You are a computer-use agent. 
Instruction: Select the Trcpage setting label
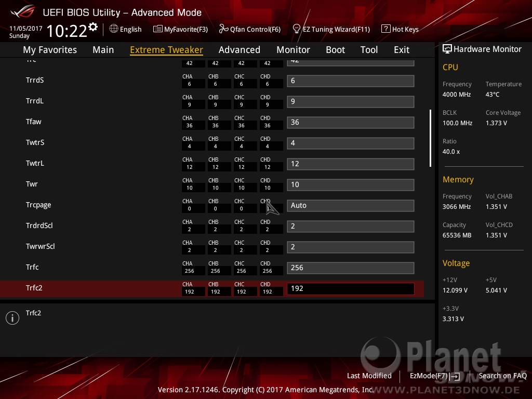point(38,205)
